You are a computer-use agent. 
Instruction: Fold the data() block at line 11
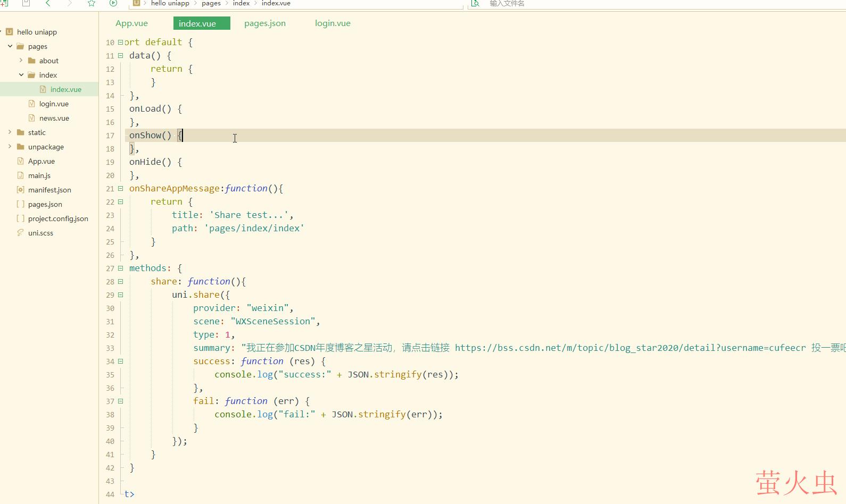[120, 56]
